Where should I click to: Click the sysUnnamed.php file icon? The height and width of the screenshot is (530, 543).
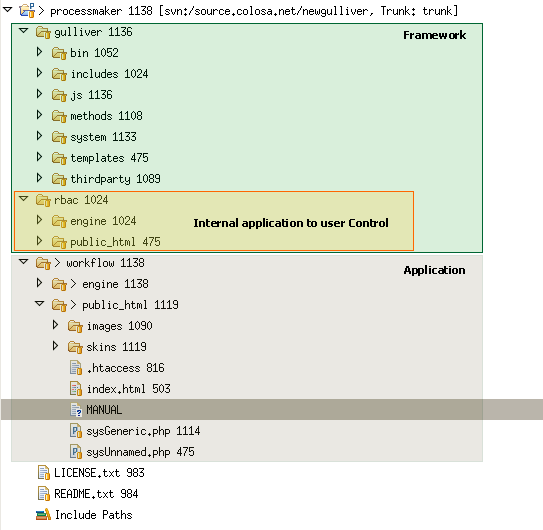76,452
